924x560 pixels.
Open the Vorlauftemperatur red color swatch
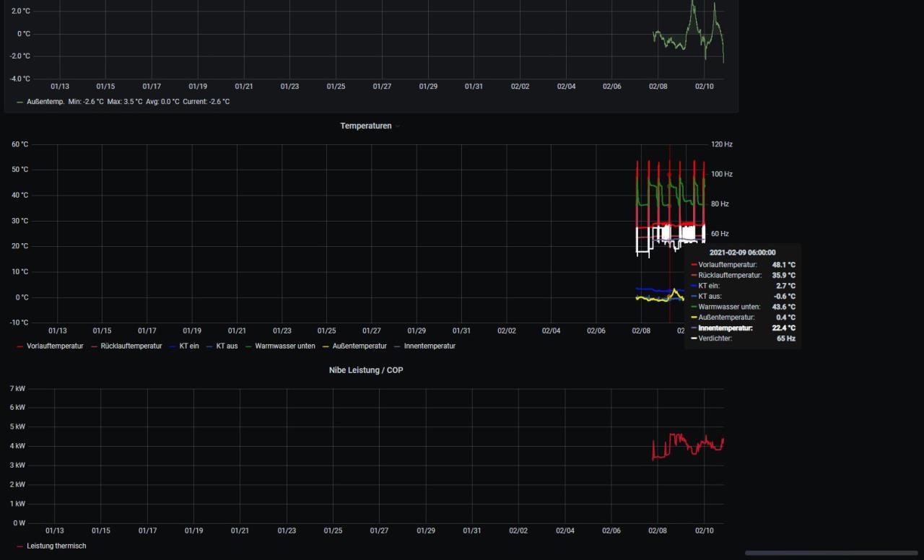coord(19,346)
